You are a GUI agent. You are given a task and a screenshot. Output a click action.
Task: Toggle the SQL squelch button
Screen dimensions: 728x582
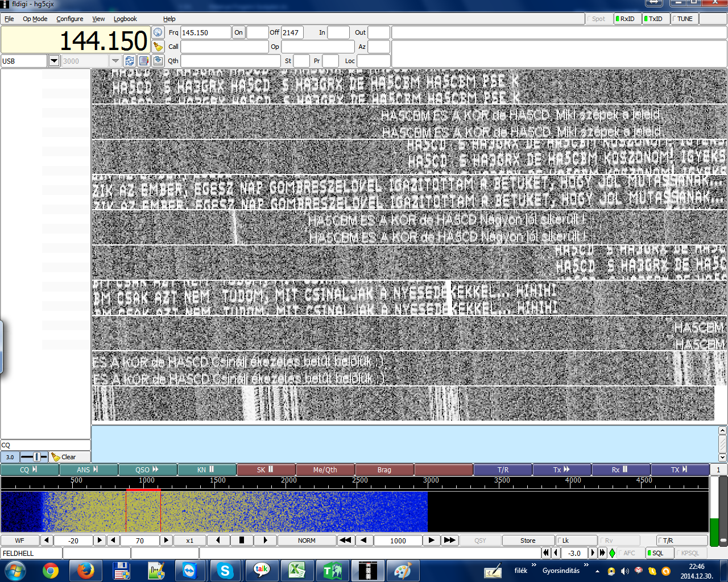click(658, 553)
